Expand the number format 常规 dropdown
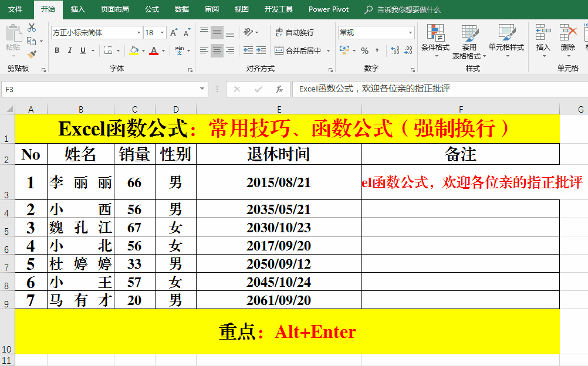This screenshot has height=366, width=588. 410,33
